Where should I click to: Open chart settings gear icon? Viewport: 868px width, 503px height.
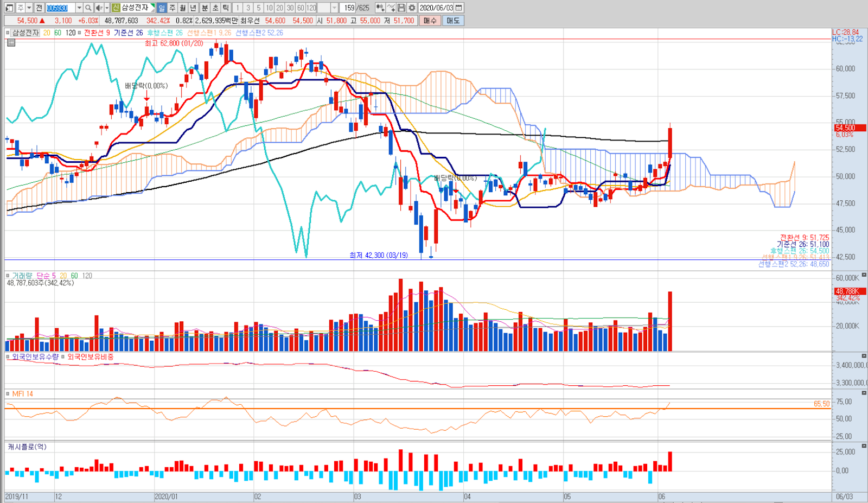pos(412,8)
